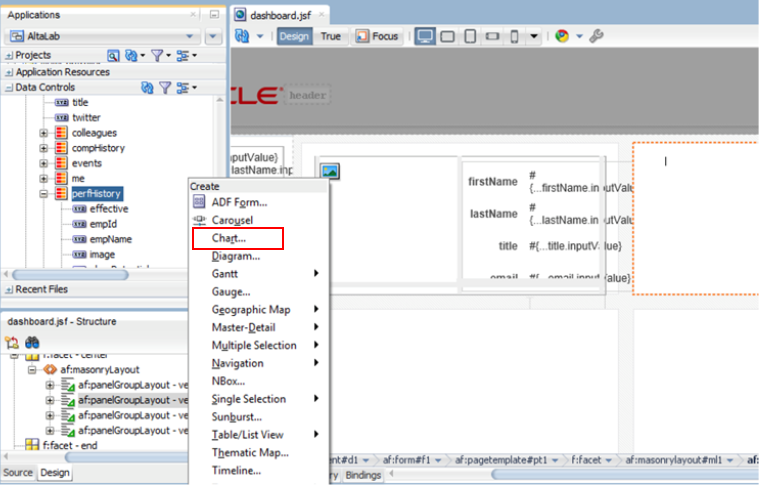
Task: Click the Structure panel first toolbar icon
Action: [12, 343]
